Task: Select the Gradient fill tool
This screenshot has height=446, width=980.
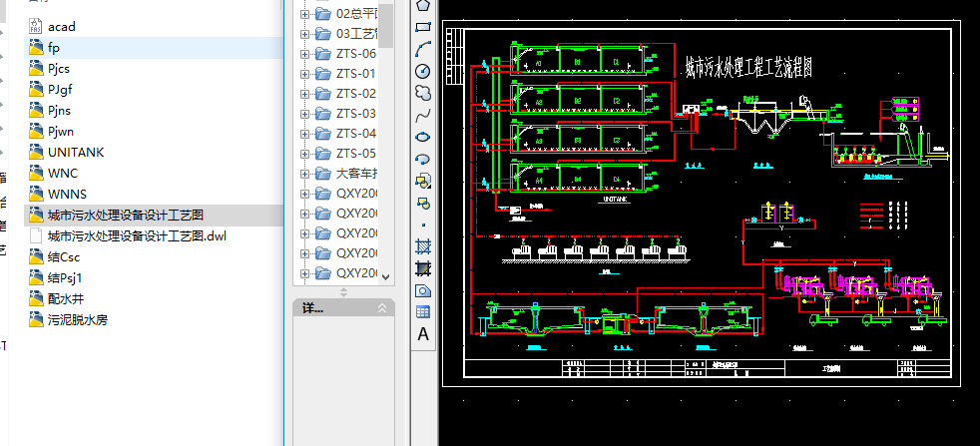Action: pos(423,267)
